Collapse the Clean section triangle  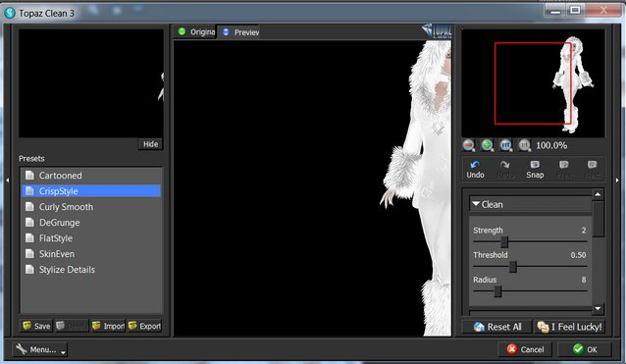pos(476,204)
